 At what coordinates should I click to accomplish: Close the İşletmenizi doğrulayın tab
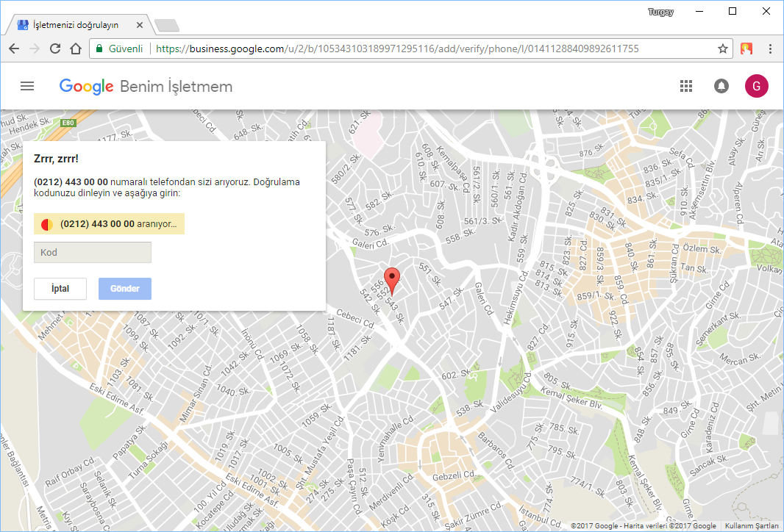click(x=140, y=24)
